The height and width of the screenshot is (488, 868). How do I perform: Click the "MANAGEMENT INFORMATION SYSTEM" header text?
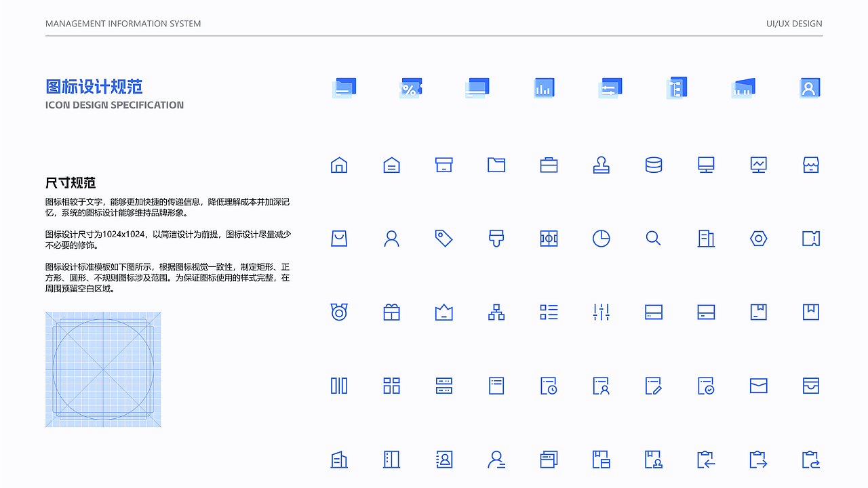pyautogui.click(x=123, y=24)
